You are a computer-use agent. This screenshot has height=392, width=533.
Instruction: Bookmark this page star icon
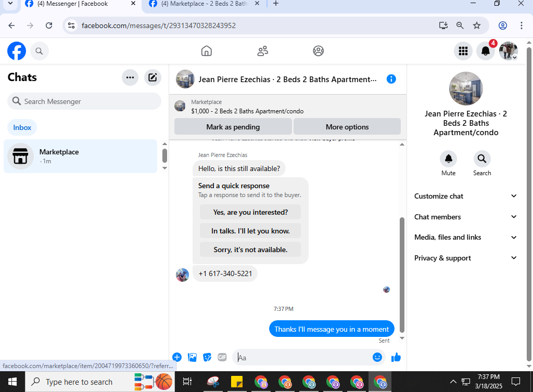click(477, 25)
